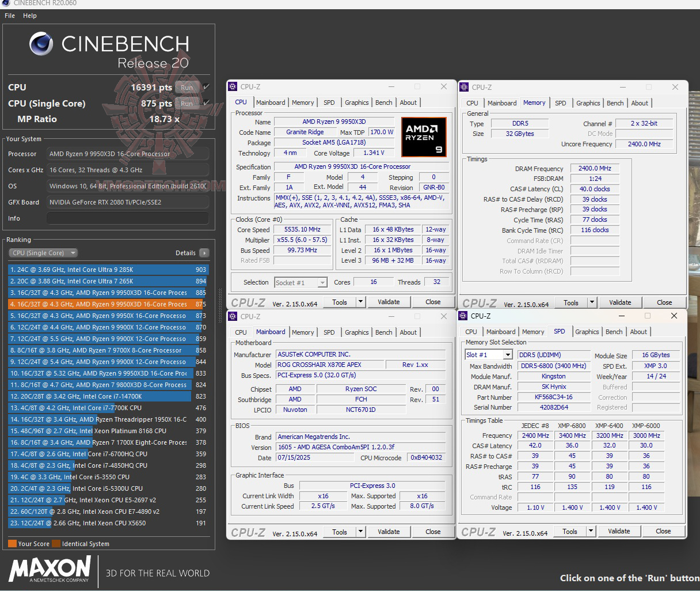Click the Info input field in Cinebench
The image size is (700, 591).
tap(128, 217)
